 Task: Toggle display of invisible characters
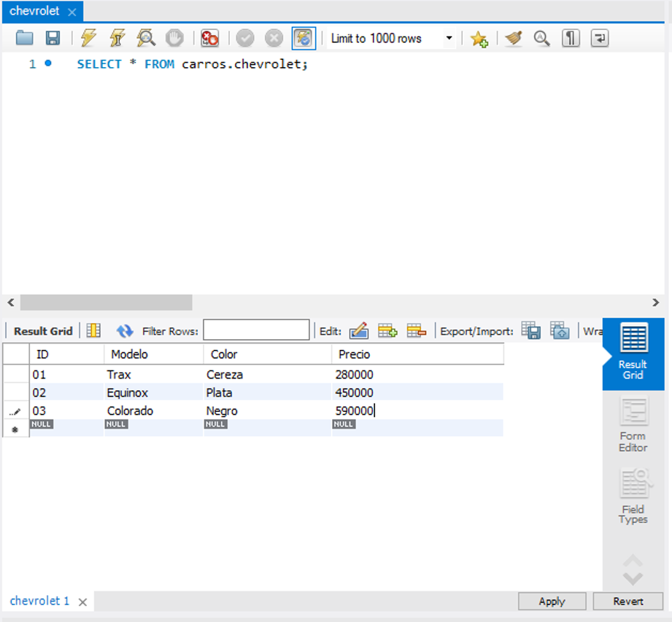coord(570,38)
